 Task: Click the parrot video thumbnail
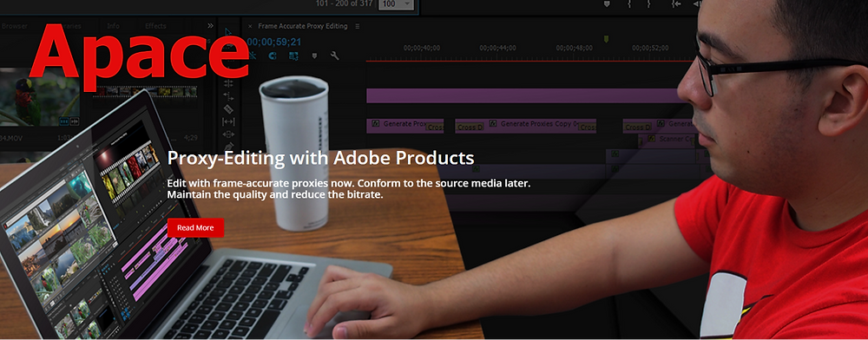point(40,98)
